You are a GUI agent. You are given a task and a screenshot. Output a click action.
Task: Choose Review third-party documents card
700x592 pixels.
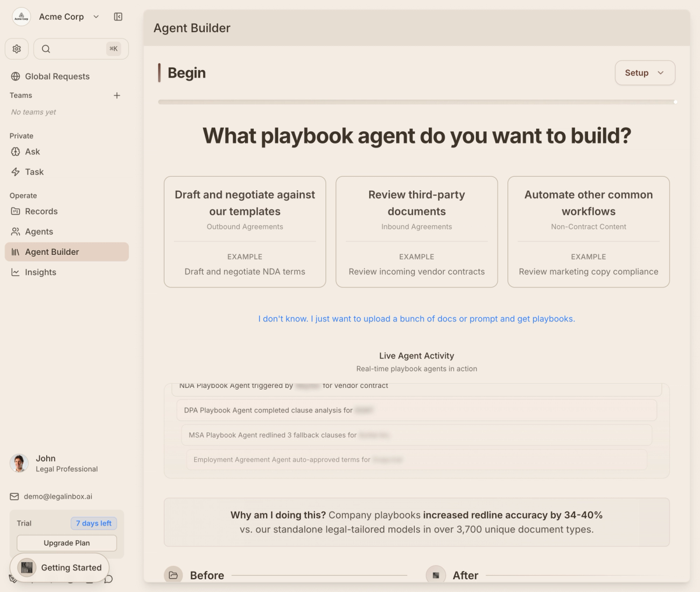[x=416, y=232]
